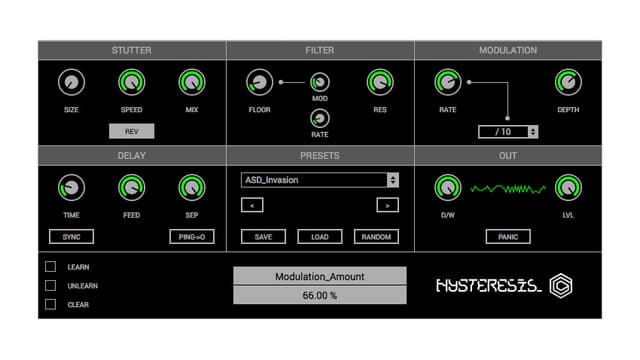
Task: Toggle the SYNC button in Delay
Action: pos(71,237)
